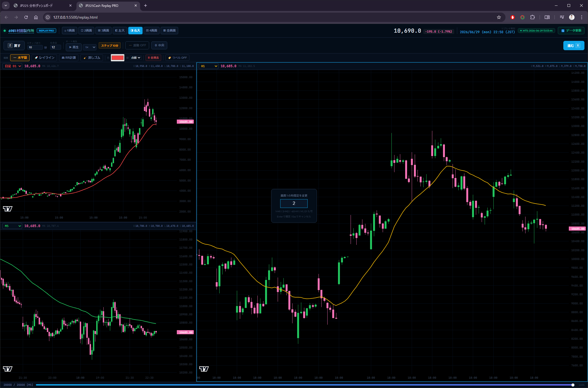Viewport: 588px width, 388px height.
Task: Pick the 消しゴム eraser tool
Action: tap(92, 58)
